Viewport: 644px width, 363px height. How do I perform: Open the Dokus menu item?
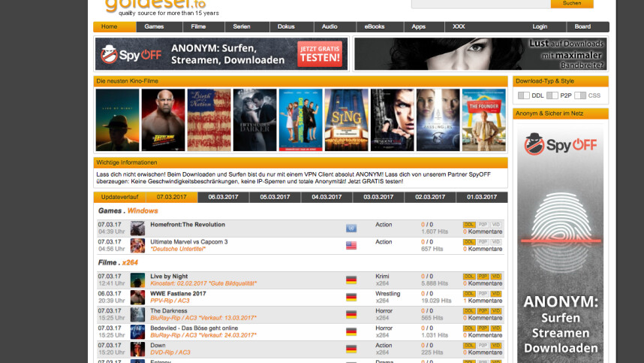click(292, 27)
